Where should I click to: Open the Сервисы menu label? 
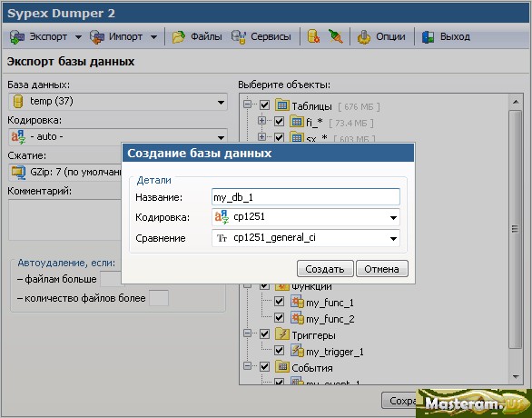[271, 36]
